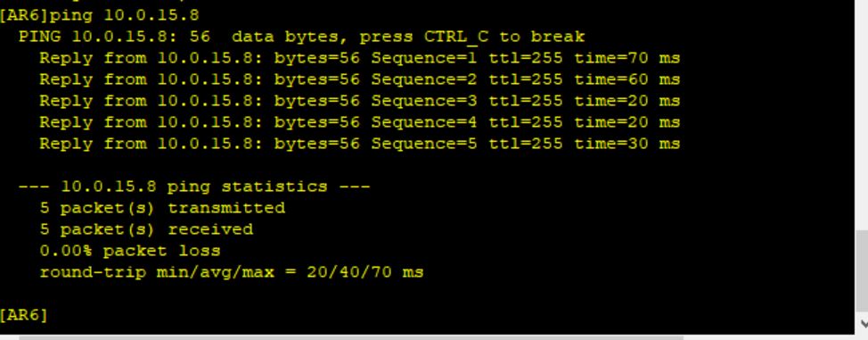Click the "5 packet(s) received" line
Image resolution: width=868 pixels, height=340 pixels.
[x=146, y=229]
